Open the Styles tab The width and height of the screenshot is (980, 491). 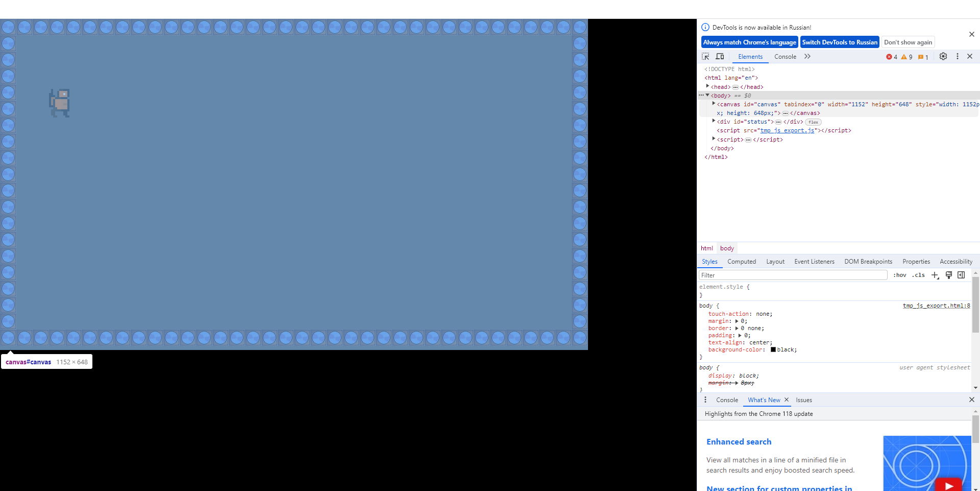point(709,262)
